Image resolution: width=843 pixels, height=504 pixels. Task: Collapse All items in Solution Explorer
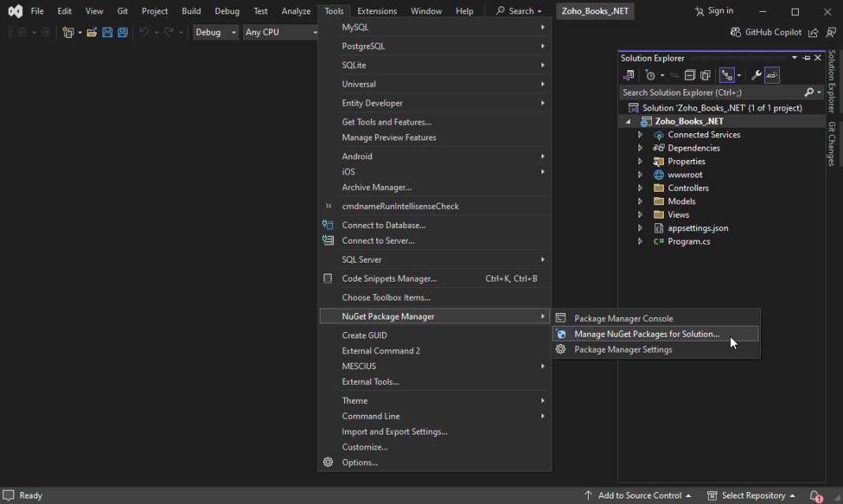[x=691, y=74]
